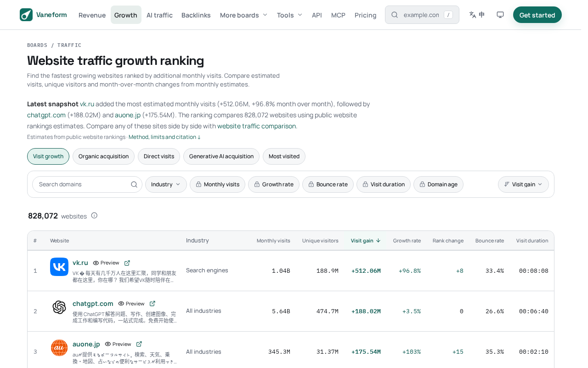Image resolution: width=588 pixels, height=368 pixels.
Task: Focus the Search domains field
Action: pyautogui.click(x=87, y=184)
